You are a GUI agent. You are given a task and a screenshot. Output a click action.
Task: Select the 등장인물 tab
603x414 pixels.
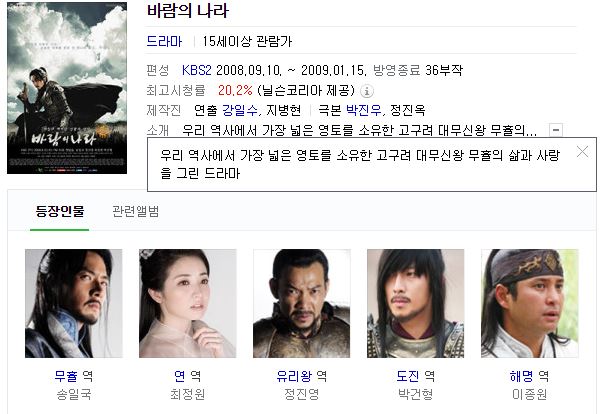point(60,211)
